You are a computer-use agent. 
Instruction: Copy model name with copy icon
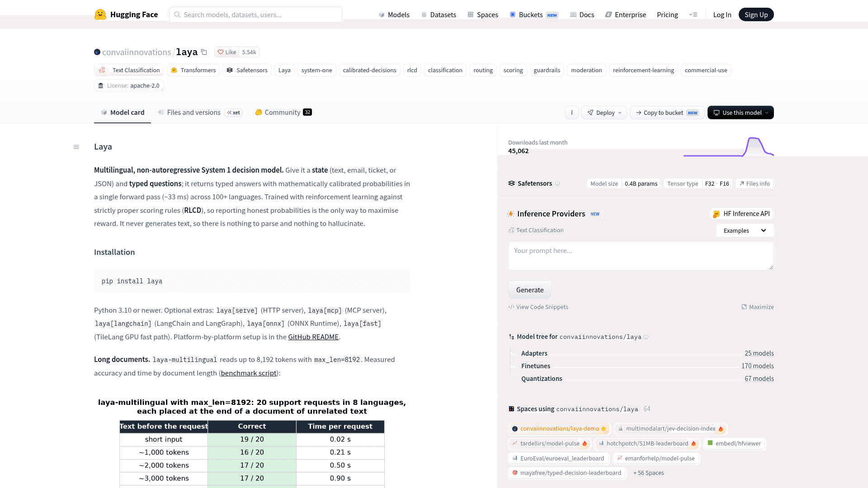click(204, 52)
